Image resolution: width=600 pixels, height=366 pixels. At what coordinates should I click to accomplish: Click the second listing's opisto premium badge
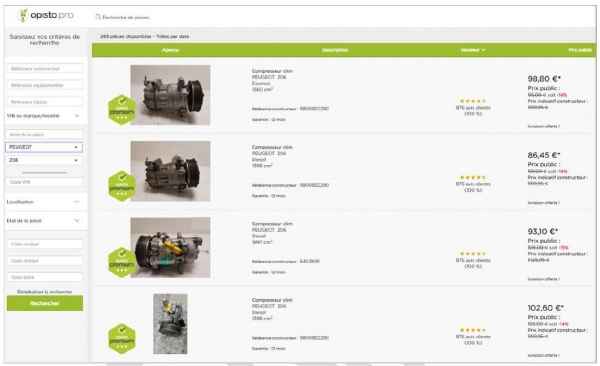(122, 186)
